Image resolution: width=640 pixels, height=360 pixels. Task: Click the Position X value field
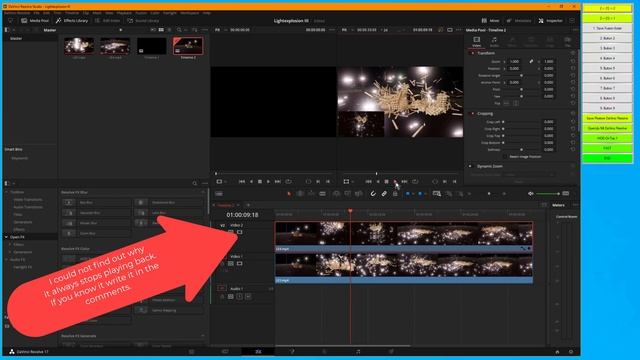click(514, 68)
